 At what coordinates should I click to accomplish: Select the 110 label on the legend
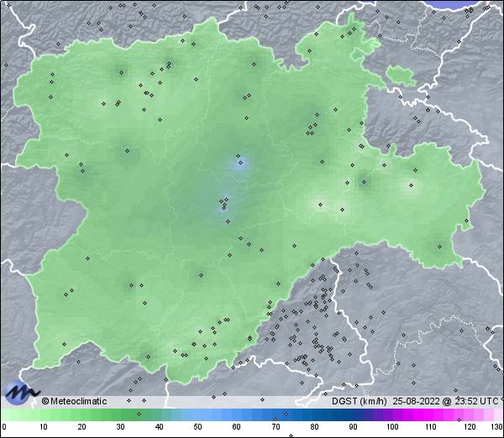click(x=431, y=427)
